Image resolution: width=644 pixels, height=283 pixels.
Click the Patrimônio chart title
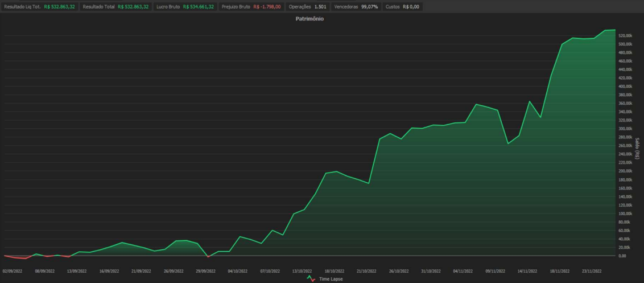point(309,19)
